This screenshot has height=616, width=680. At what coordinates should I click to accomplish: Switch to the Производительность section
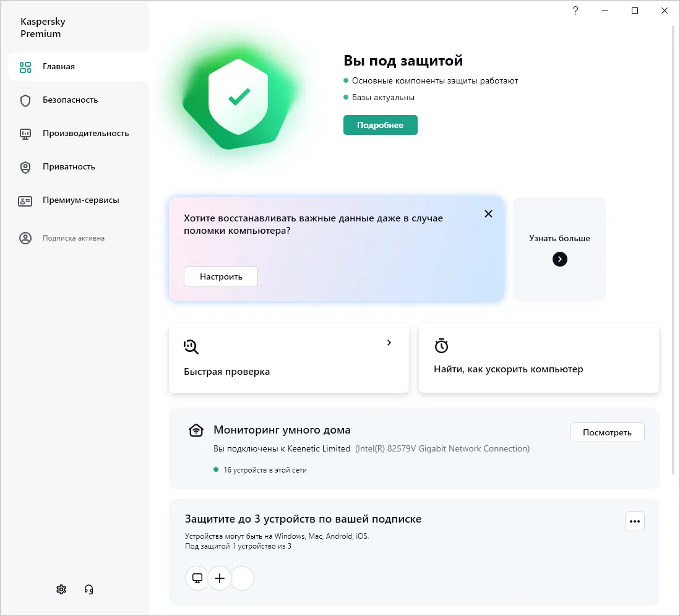[x=85, y=134]
